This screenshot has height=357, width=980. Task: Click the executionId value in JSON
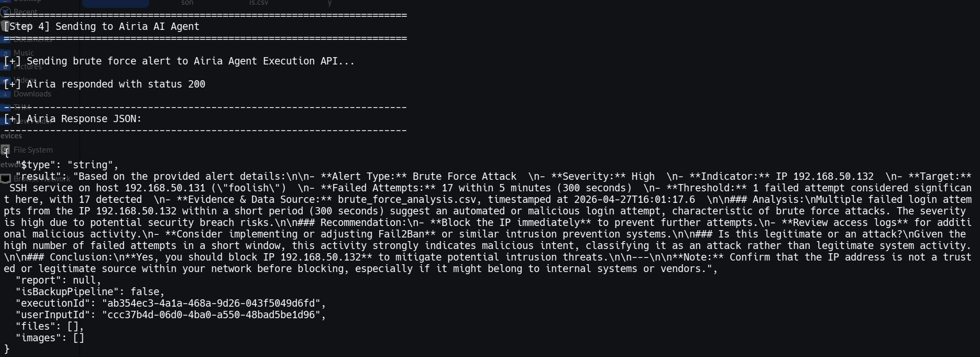point(211,304)
